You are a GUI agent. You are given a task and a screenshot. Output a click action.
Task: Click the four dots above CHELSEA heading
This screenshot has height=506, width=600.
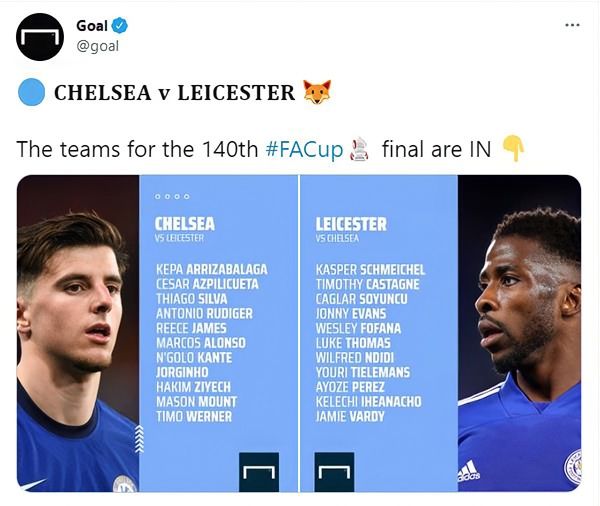click(173, 196)
